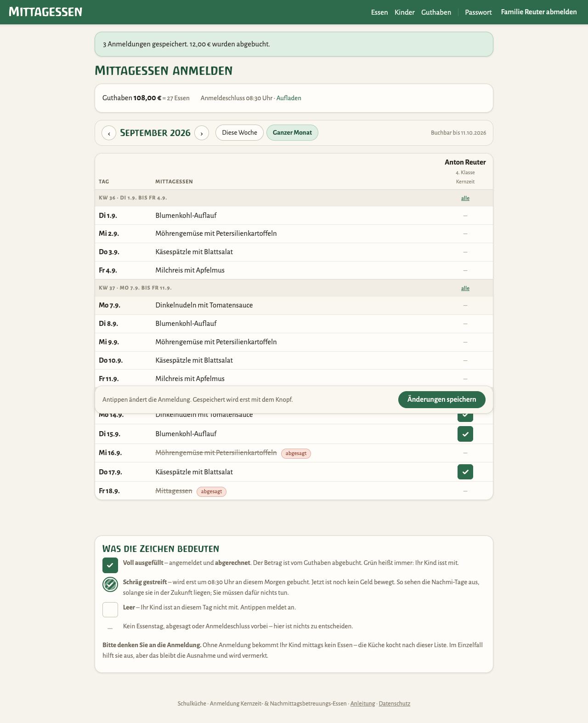
Task: Open the Passwort page
Action: 478,12
